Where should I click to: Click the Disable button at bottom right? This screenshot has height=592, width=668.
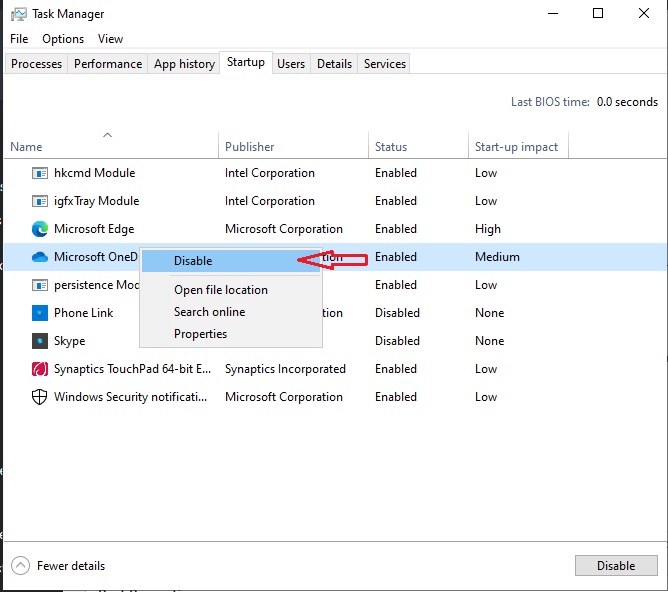(x=616, y=566)
